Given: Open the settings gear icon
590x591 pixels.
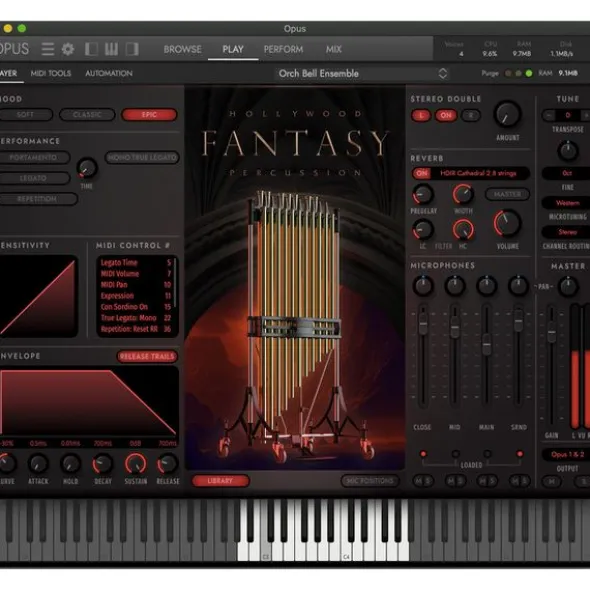Looking at the screenshot, I should pos(68,49).
